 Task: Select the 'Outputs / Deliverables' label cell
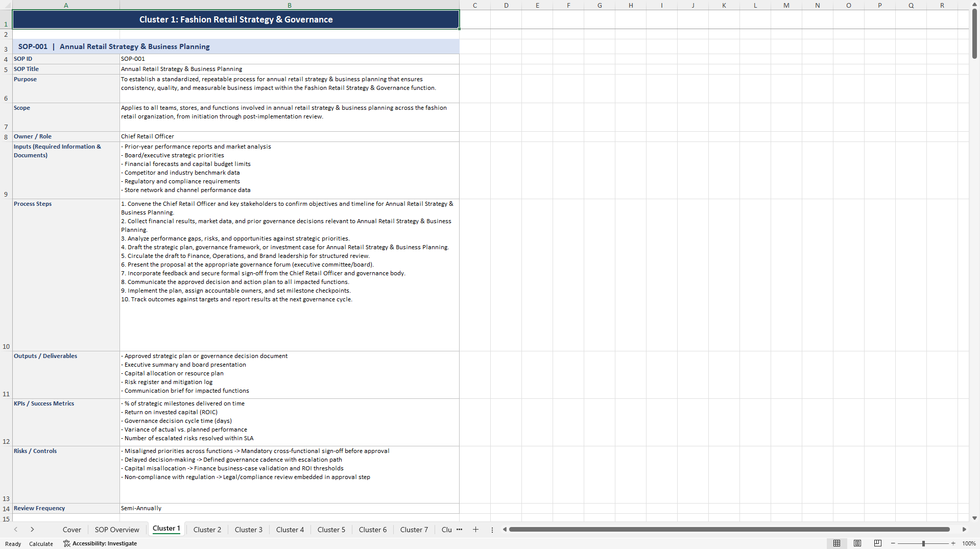[x=66, y=375]
